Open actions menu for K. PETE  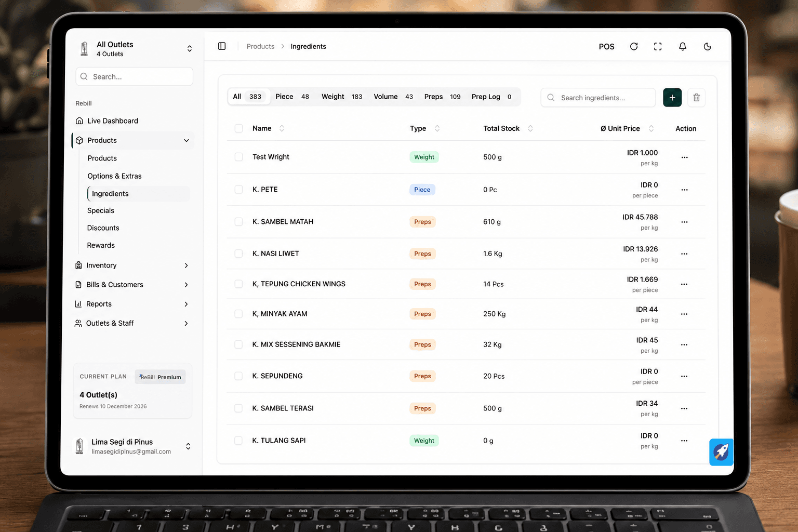[684, 190]
